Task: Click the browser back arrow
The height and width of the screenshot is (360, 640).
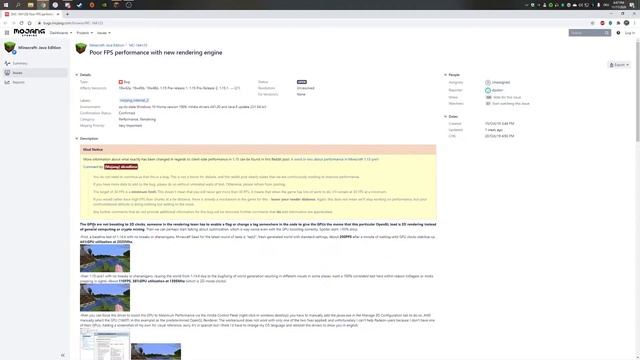Action: coord(5,23)
